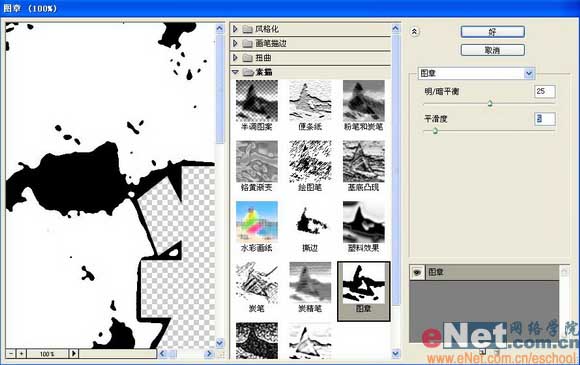Select the 绘图笔 filter thumbnail
The width and height of the screenshot is (580, 365).
310,161
